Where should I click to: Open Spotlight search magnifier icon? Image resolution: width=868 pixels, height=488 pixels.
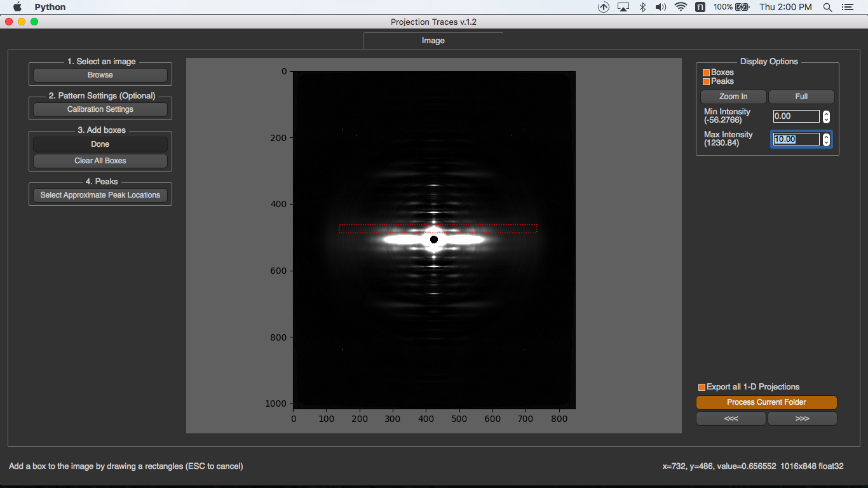[x=827, y=7]
